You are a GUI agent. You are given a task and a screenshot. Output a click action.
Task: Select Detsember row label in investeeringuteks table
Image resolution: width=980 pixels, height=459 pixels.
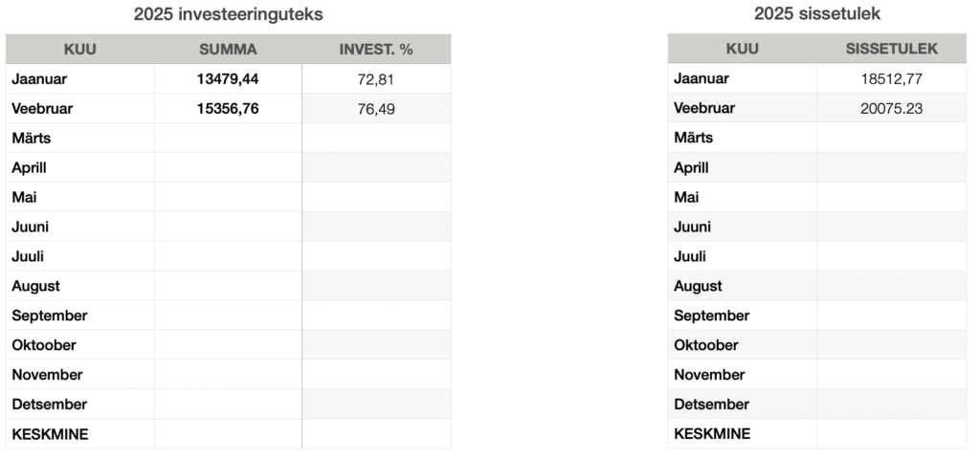(50, 405)
